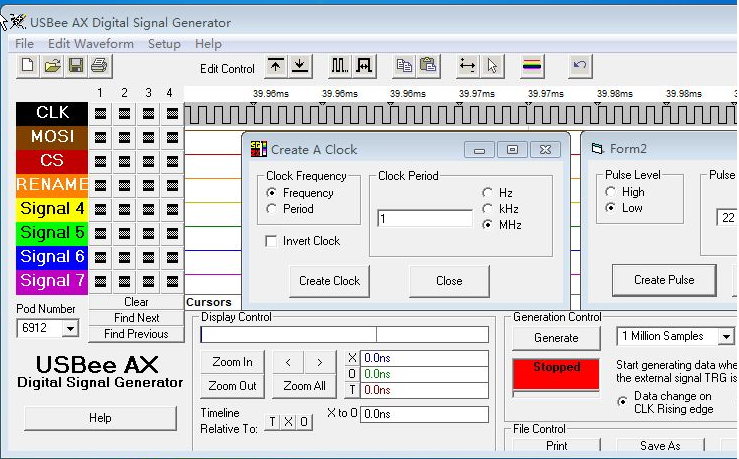Click the create clock waveform icon

(x=339, y=66)
